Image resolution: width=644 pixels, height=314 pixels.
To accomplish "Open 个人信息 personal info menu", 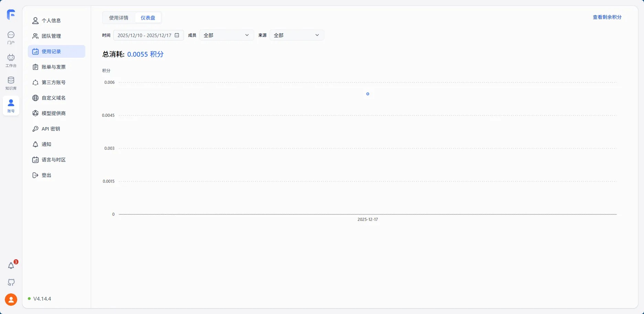I will (x=51, y=21).
